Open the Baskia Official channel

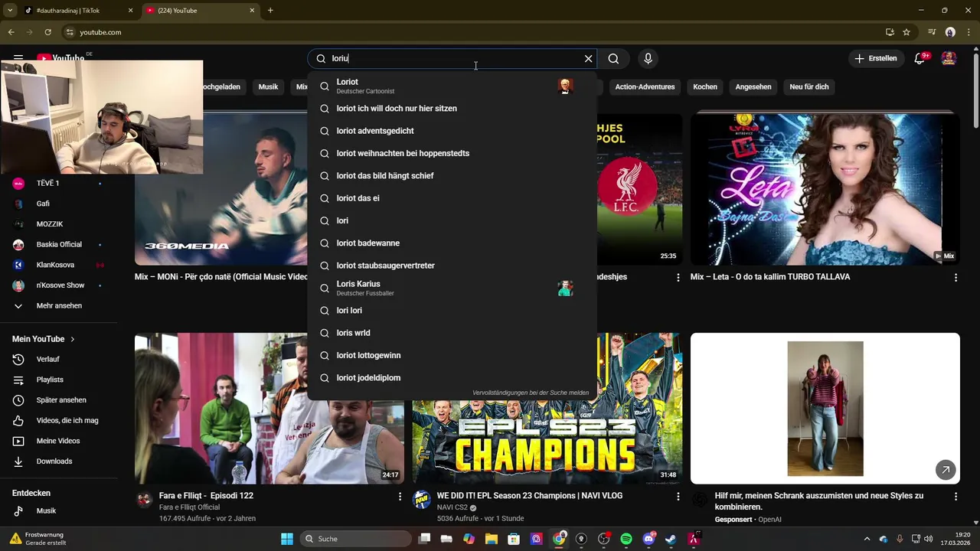59,244
